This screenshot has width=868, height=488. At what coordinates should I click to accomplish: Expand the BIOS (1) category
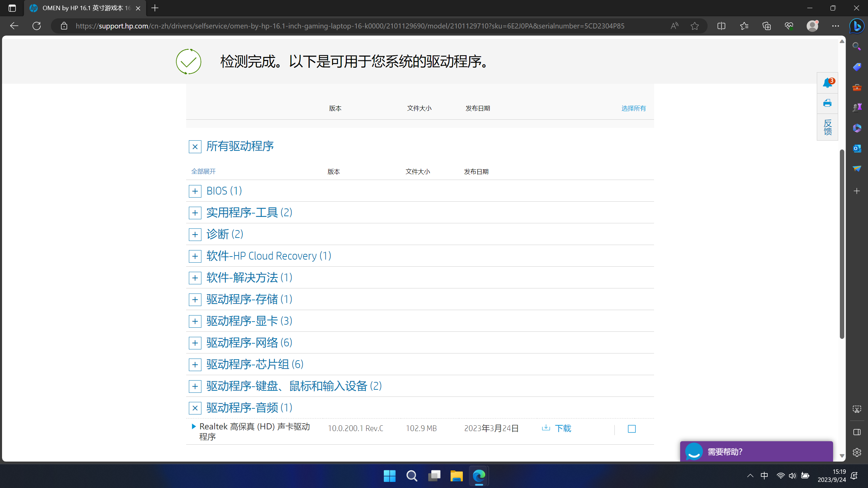[195, 191]
